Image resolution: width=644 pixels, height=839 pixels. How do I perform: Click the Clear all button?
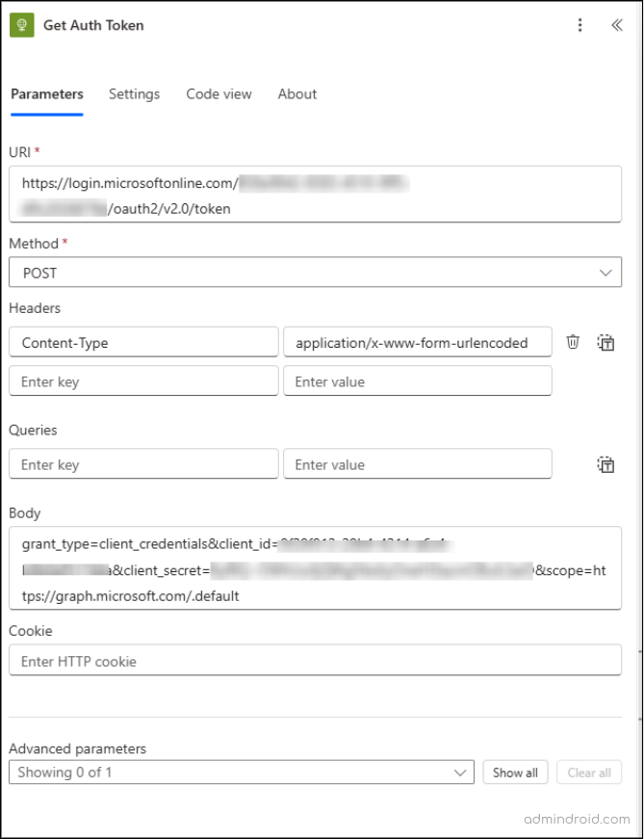pos(589,773)
